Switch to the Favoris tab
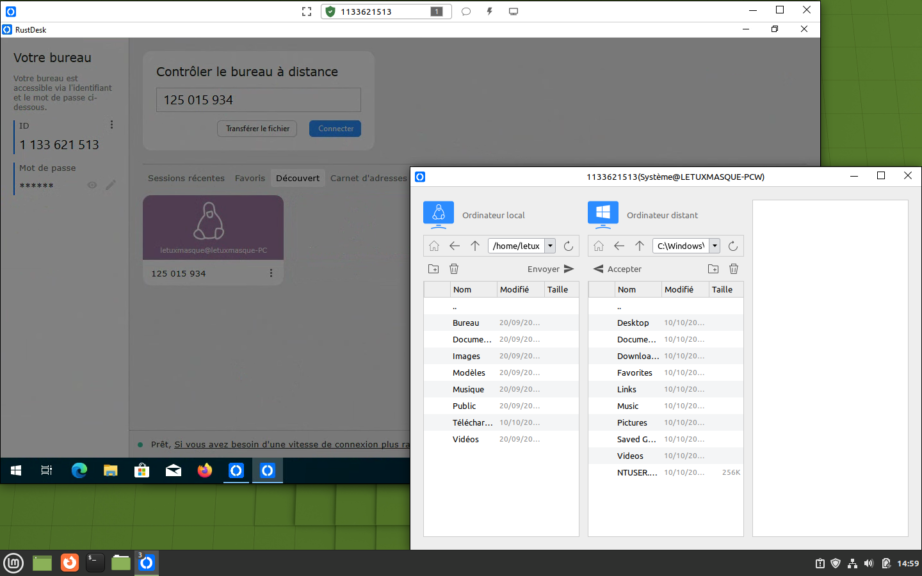Image resolution: width=922 pixels, height=576 pixels. point(249,178)
